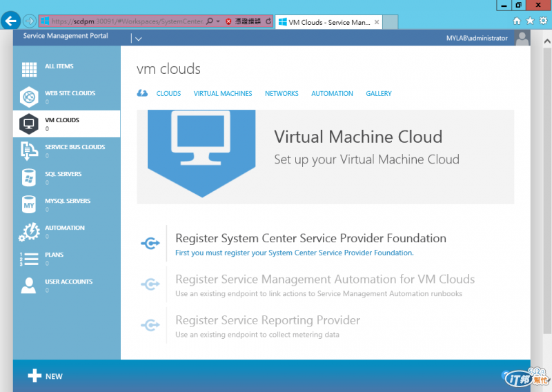Click the plus icon next to NEW
552x392 pixels.
34,375
